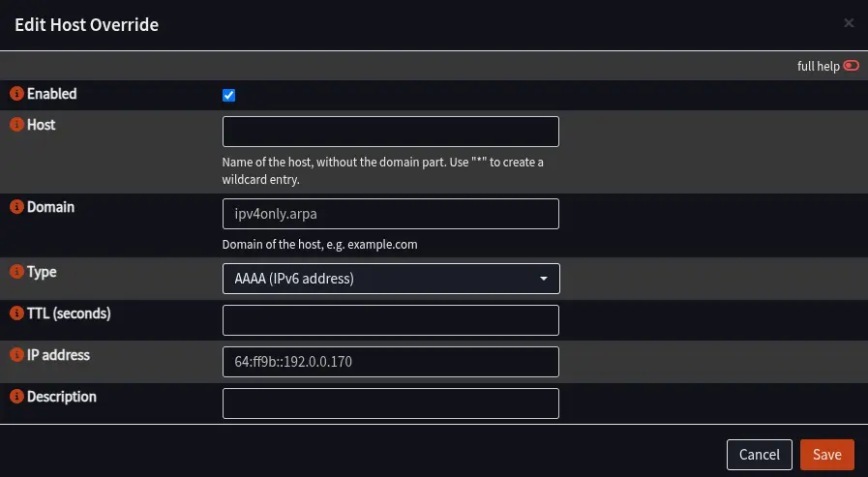Click the info icon beside IP address
868x477 pixels.
(x=16, y=355)
